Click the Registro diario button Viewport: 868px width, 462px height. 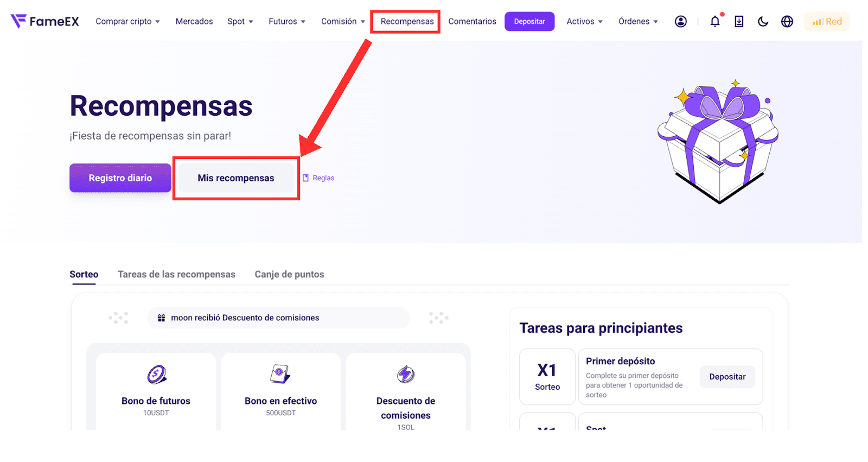coord(120,178)
